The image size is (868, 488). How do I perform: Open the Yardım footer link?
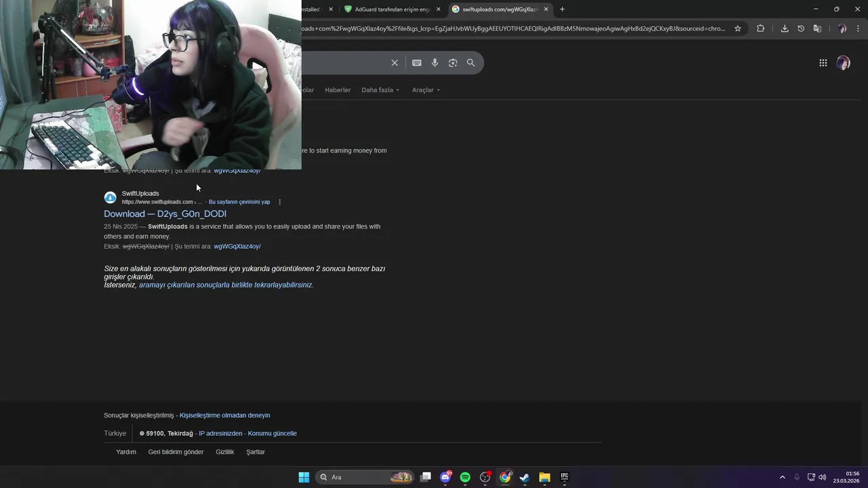pos(126,452)
